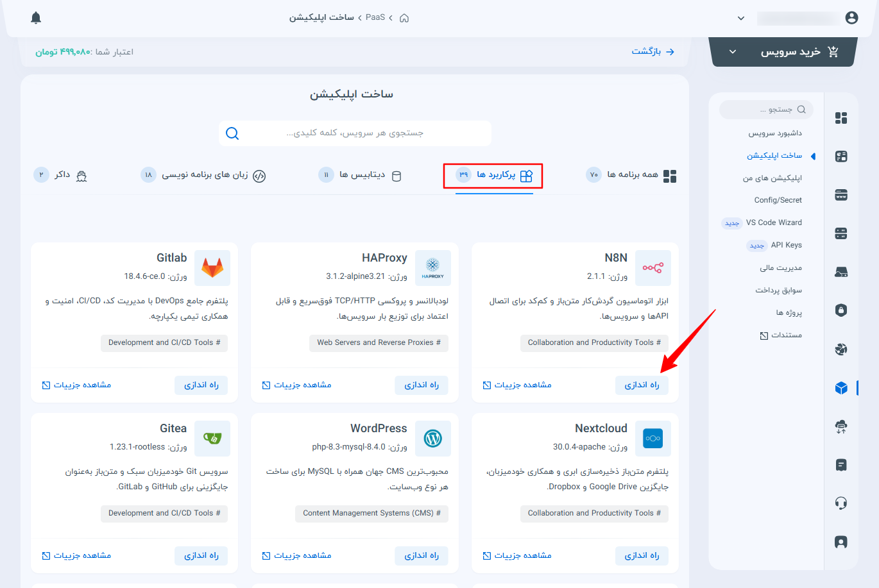879x588 pixels.
Task: Open "داشبورد سرویس" in the sidebar menu
Action: point(775,133)
